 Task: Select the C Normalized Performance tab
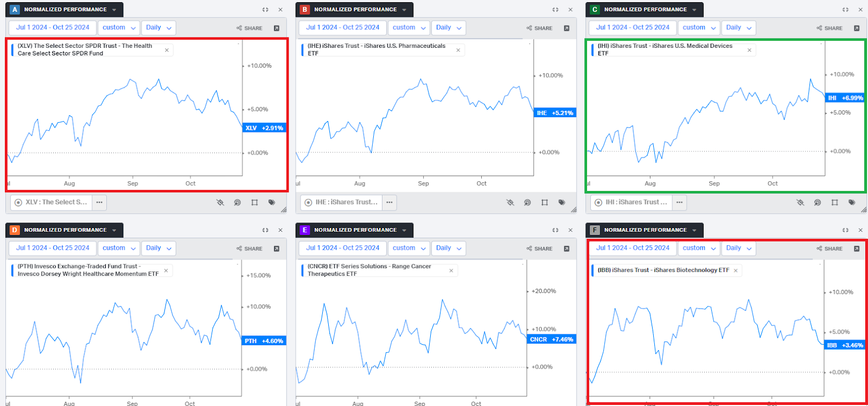645,10
